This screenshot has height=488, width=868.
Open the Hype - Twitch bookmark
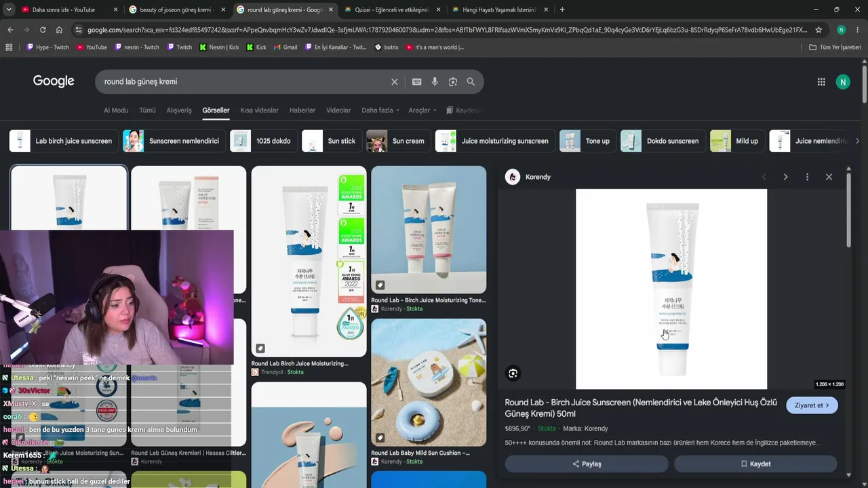(47, 47)
